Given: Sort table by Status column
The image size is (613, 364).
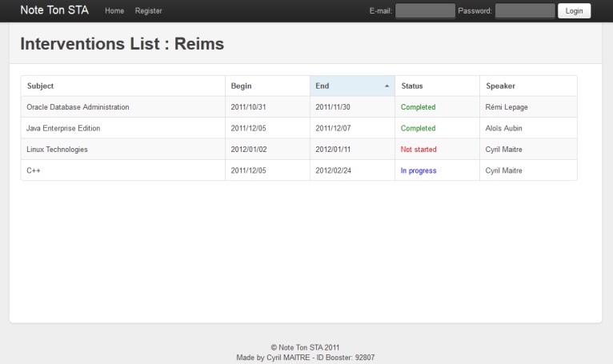Looking at the screenshot, I should pos(437,86).
